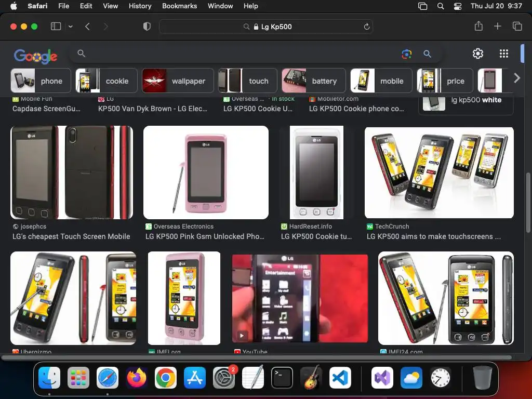Open Google quick settings gear
The width and height of the screenshot is (532, 399).
[478, 54]
